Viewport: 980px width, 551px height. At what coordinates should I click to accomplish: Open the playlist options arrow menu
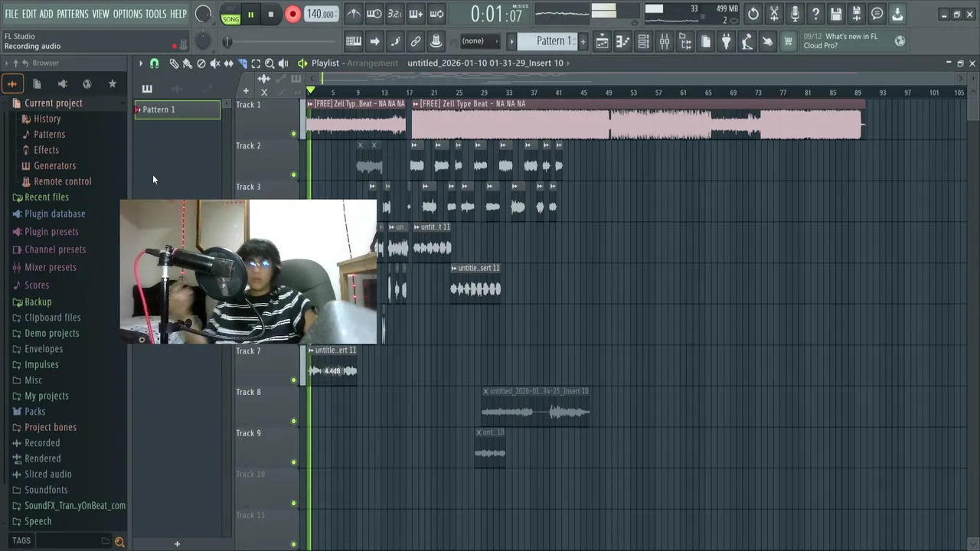coord(141,64)
